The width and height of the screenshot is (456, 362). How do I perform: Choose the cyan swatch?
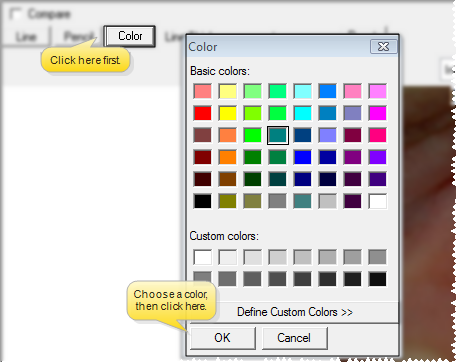303,113
